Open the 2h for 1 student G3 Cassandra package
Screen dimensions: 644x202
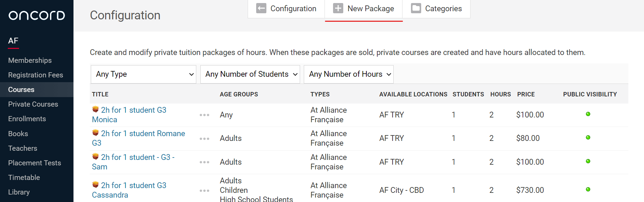pyautogui.click(x=133, y=186)
